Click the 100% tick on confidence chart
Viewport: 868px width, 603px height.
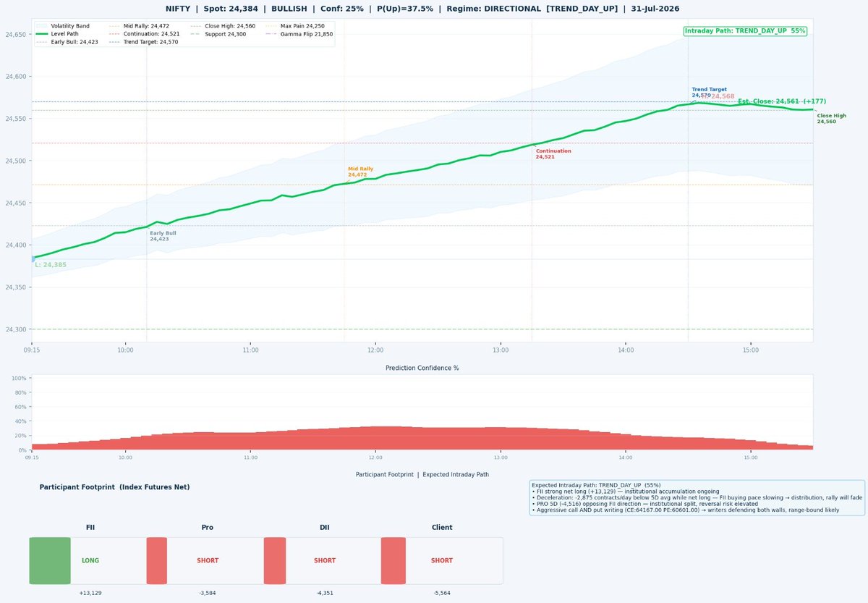(20, 379)
